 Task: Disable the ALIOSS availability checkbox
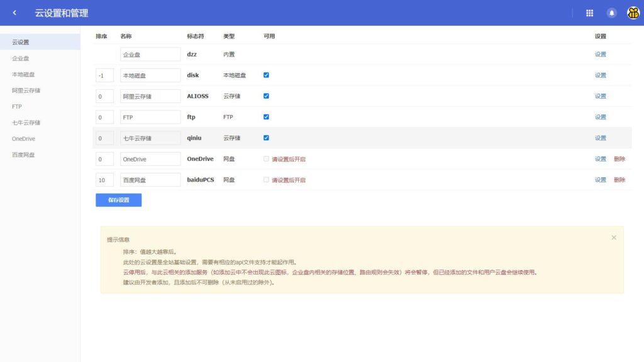pyautogui.click(x=267, y=96)
